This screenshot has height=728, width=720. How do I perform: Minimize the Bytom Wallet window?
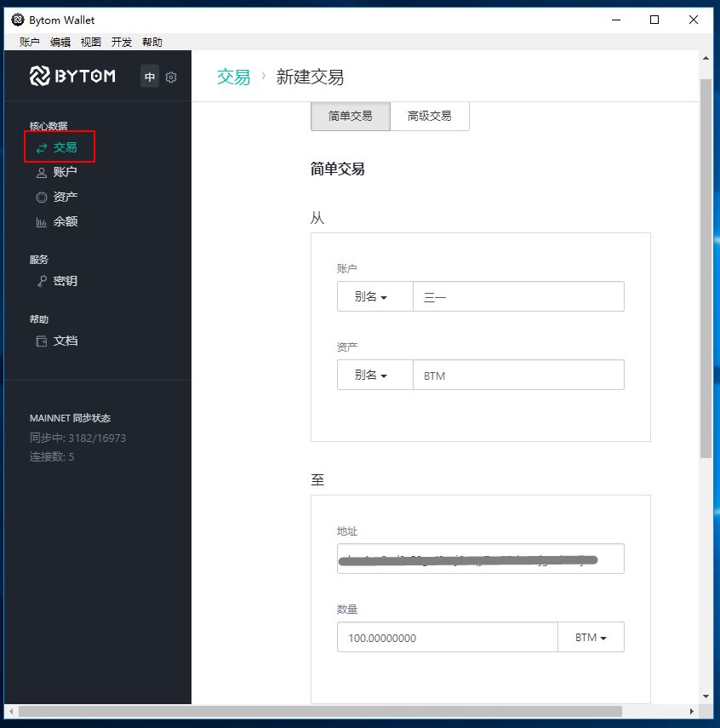click(616, 20)
